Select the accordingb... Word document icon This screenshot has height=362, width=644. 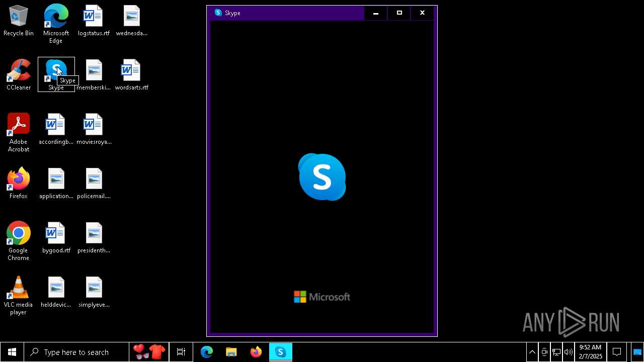click(x=56, y=130)
